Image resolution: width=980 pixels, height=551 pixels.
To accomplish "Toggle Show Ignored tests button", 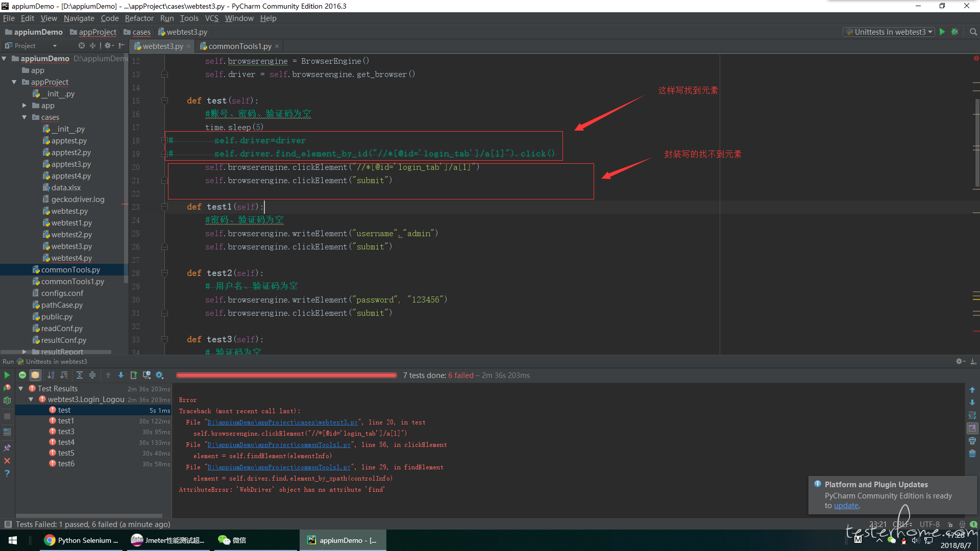I will pyautogui.click(x=35, y=375).
